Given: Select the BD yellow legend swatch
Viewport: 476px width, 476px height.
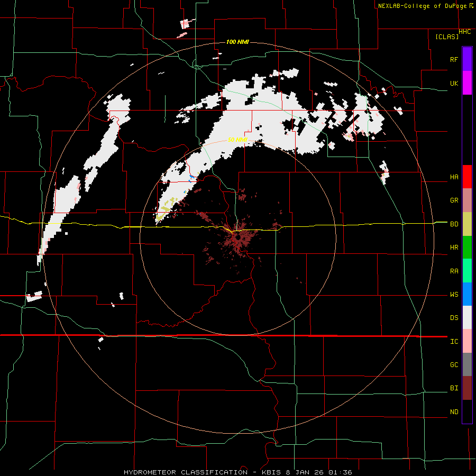Looking at the screenshot, I should click(x=467, y=224).
